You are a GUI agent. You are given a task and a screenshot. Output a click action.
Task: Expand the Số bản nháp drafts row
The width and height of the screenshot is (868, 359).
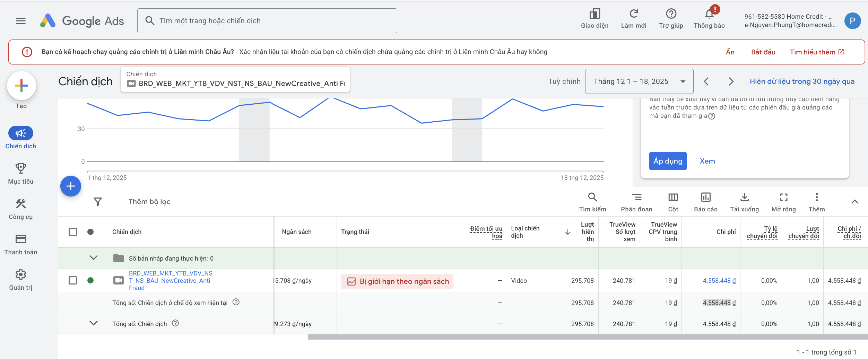coord(94,258)
